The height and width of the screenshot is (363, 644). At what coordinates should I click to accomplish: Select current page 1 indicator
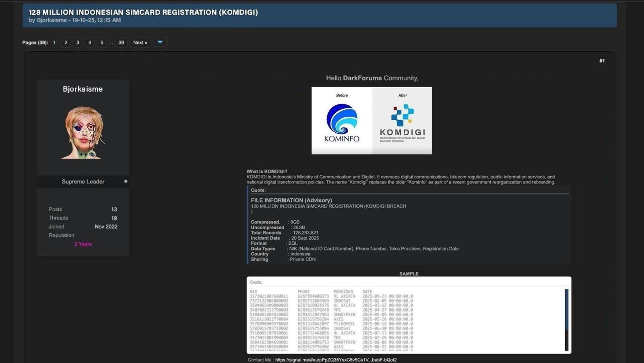[x=54, y=42]
